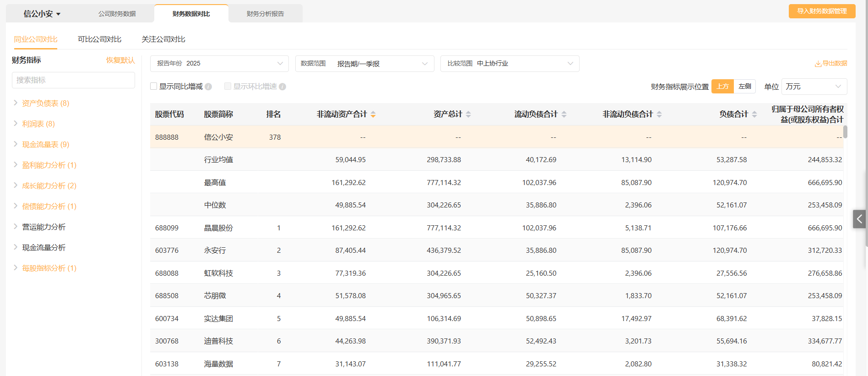The image size is (868, 376).
Task: Open the 数据范围 report period dropdown
Action: (x=364, y=64)
